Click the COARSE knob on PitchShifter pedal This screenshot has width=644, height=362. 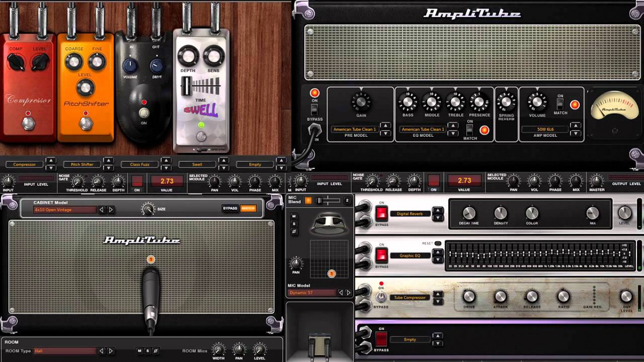click(x=74, y=62)
